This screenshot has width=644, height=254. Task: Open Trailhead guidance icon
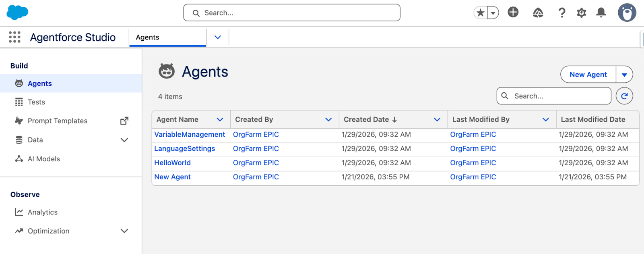(538, 13)
